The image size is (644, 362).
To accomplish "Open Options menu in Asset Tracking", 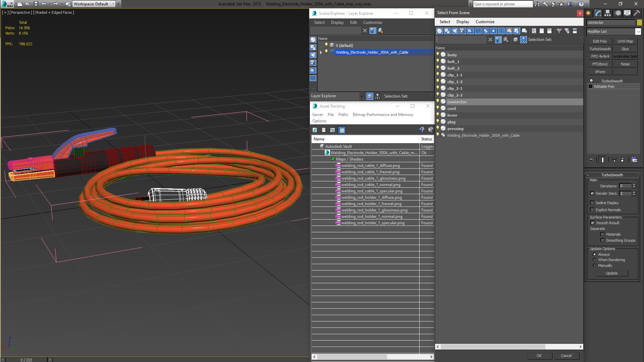I will pyautogui.click(x=319, y=121).
